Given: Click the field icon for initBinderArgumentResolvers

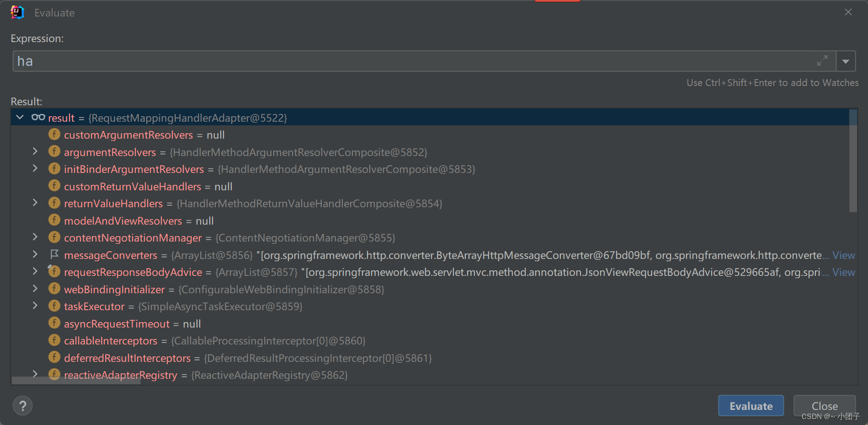Looking at the screenshot, I should pos(54,169).
